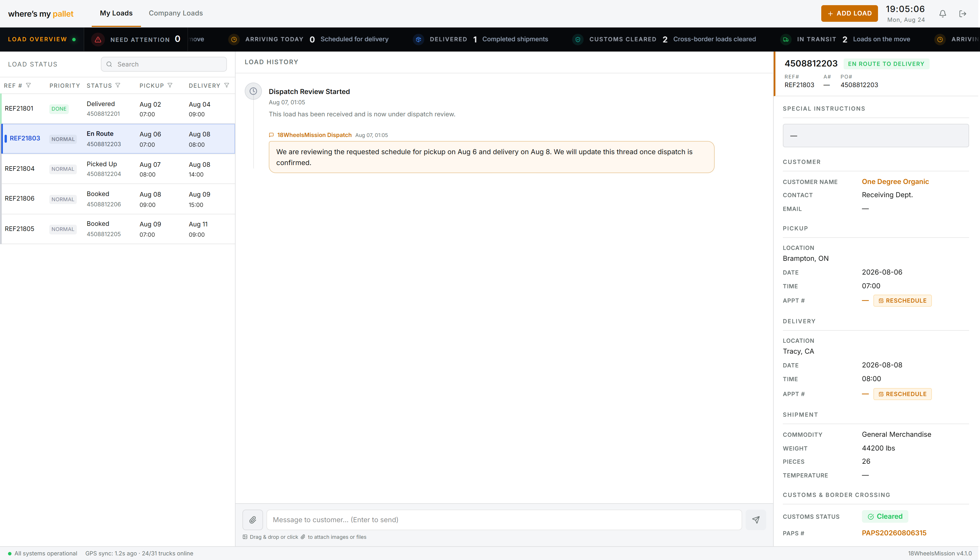
Task: Select load row REF21806
Action: (x=118, y=199)
